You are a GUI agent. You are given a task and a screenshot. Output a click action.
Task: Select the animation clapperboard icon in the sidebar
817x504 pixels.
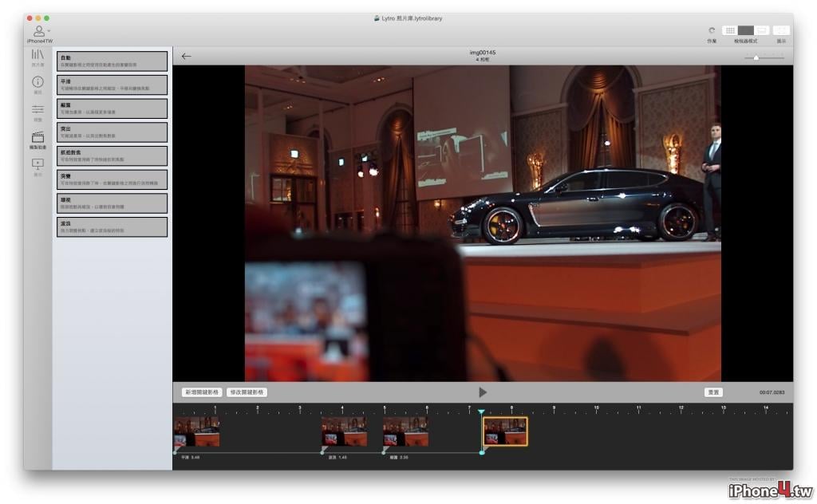click(x=37, y=137)
